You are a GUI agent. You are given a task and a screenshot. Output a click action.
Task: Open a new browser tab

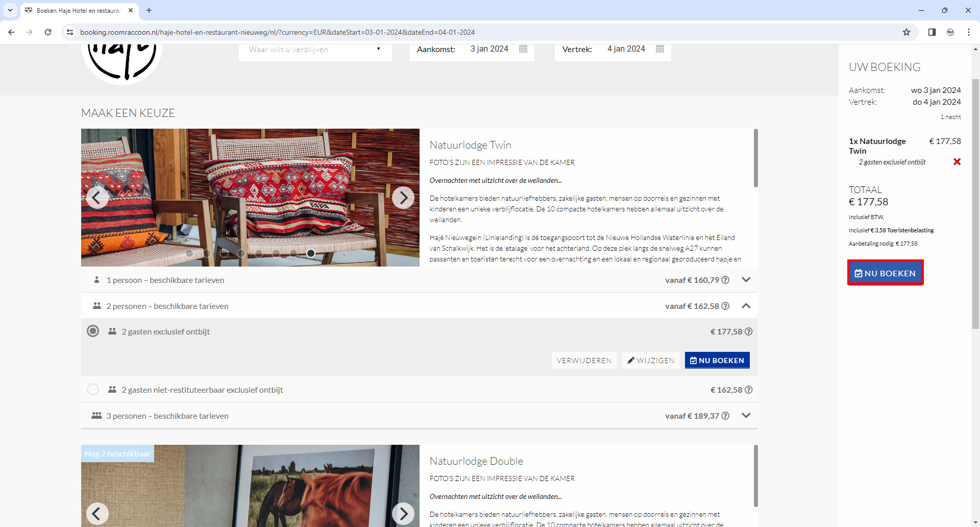point(149,10)
